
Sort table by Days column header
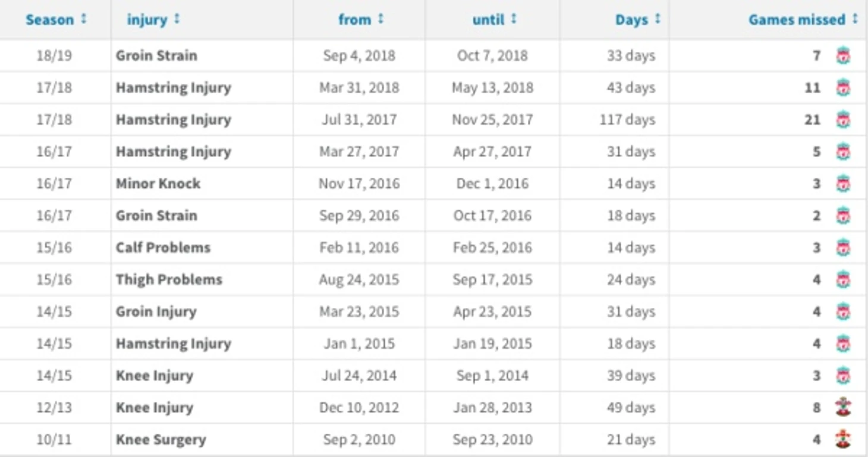coord(638,20)
